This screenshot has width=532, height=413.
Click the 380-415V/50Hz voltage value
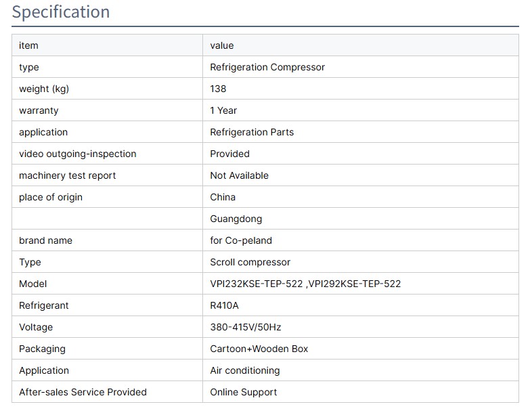click(x=246, y=327)
